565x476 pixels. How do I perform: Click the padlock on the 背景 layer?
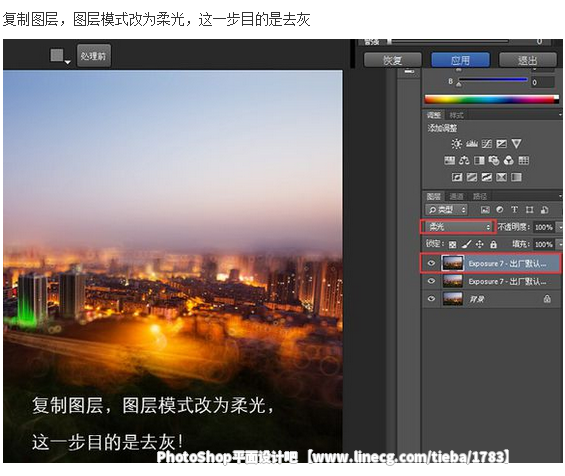(547, 299)
